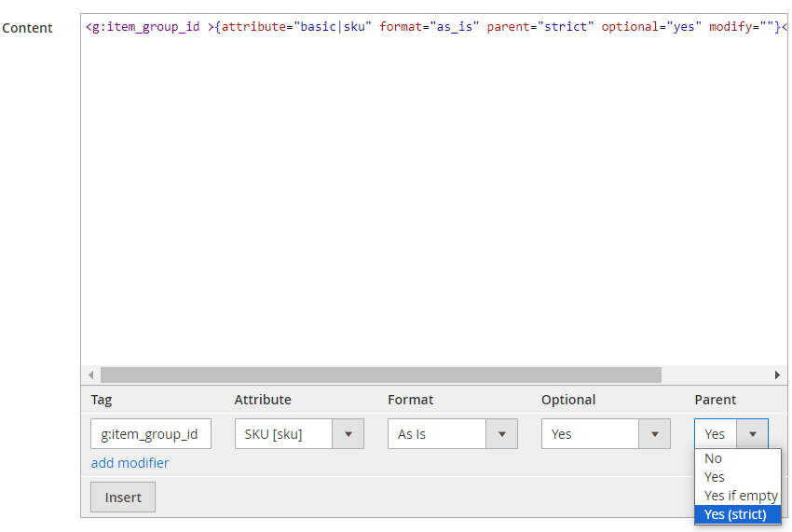Collapse the Parent dropdown via its arrow
This screenshot has width=792, height=532.
tap(753, 434)
